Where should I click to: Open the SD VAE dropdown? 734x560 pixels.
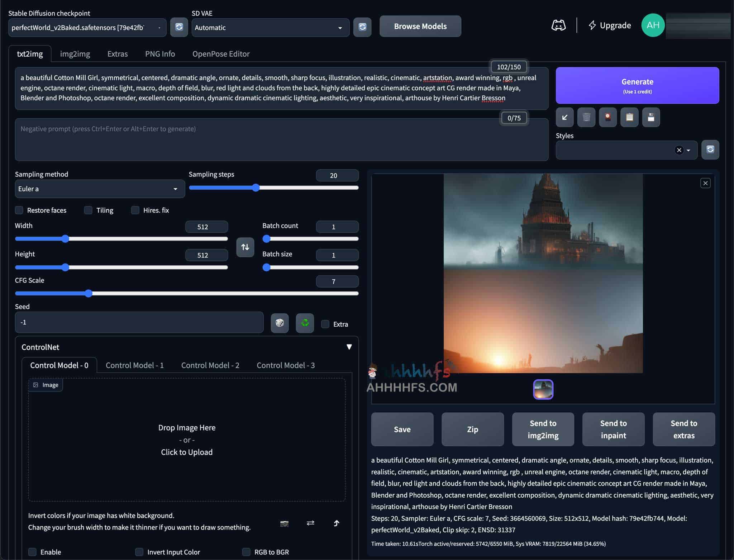(x=270, y=28)
